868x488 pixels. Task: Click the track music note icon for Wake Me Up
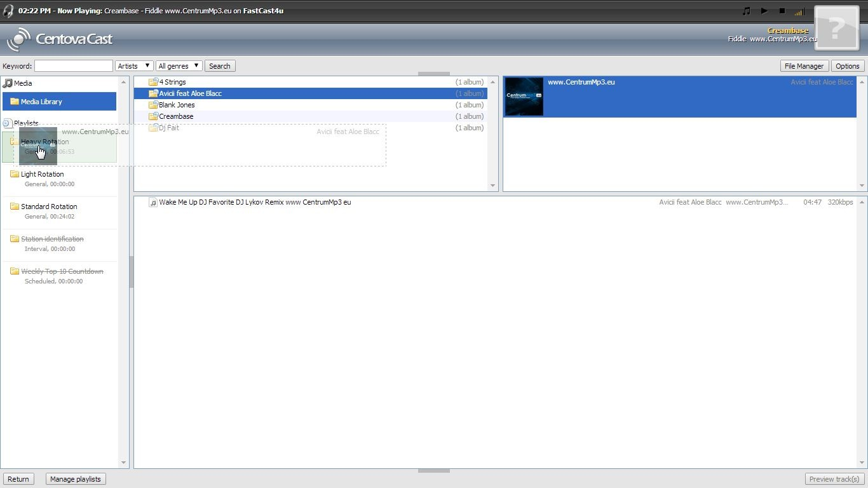153,202
